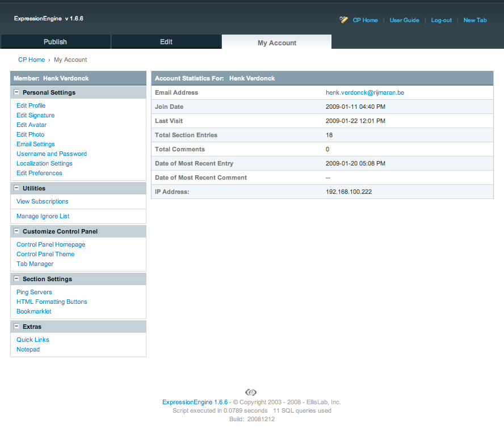Collapse the Utilities section

tap(16, 188)
